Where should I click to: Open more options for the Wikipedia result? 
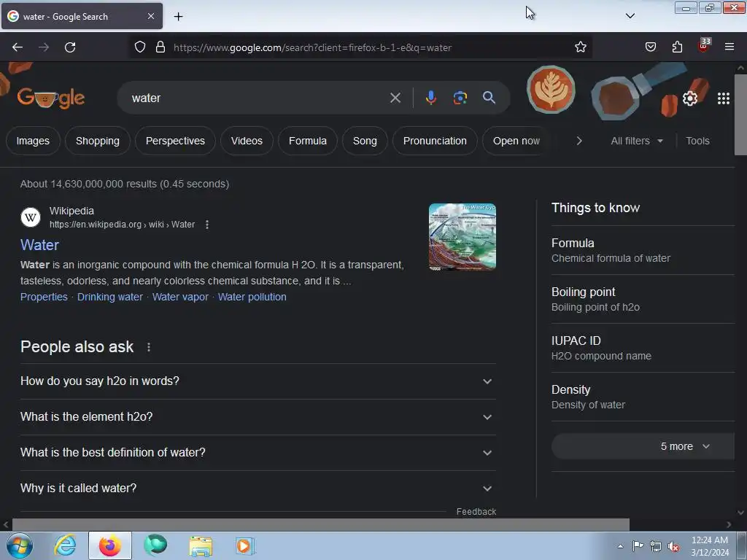[206, 225]
